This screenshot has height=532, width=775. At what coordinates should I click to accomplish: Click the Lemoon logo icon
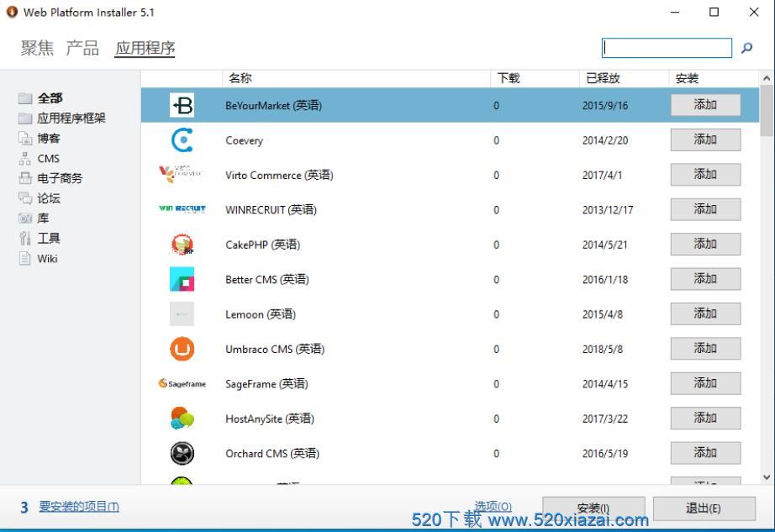click(182, 314)
